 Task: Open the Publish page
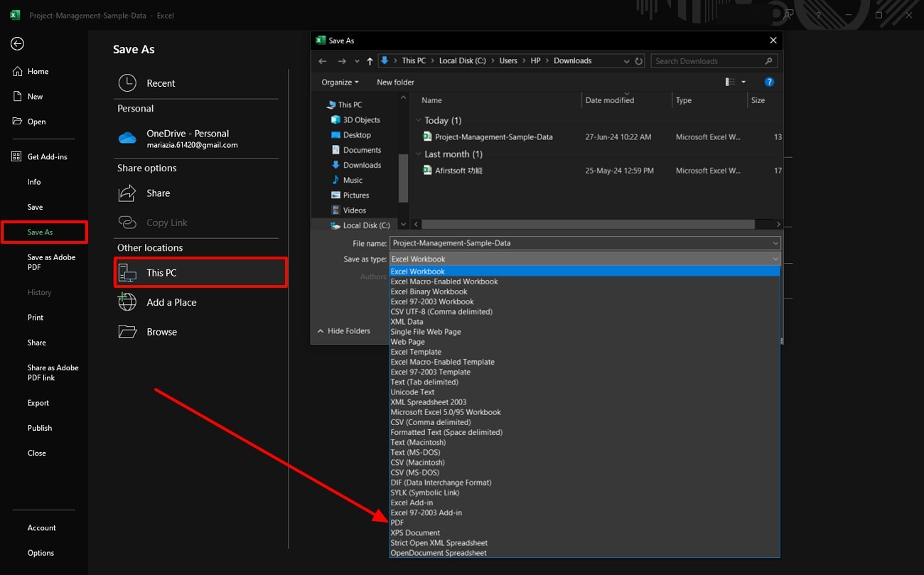(40, 428)
